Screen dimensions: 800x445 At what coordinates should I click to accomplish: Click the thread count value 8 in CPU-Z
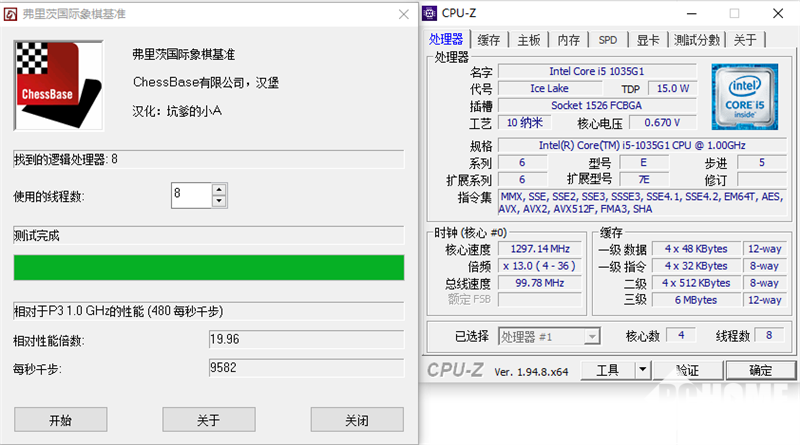click(x=769, y=335)
